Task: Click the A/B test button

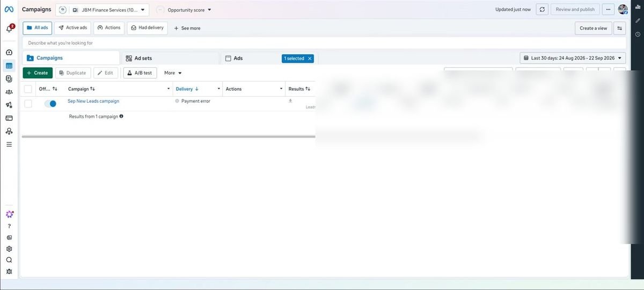Action: coord(140,73)
